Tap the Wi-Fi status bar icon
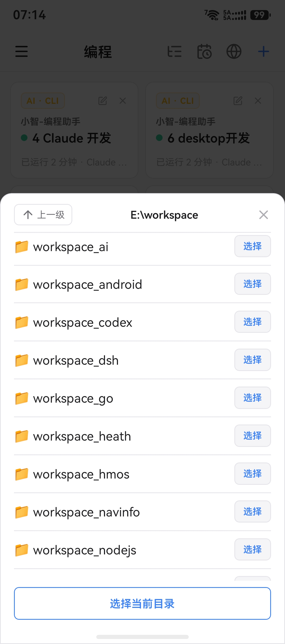The width and height of the screenshot is (285, 644). coord(212,15)
